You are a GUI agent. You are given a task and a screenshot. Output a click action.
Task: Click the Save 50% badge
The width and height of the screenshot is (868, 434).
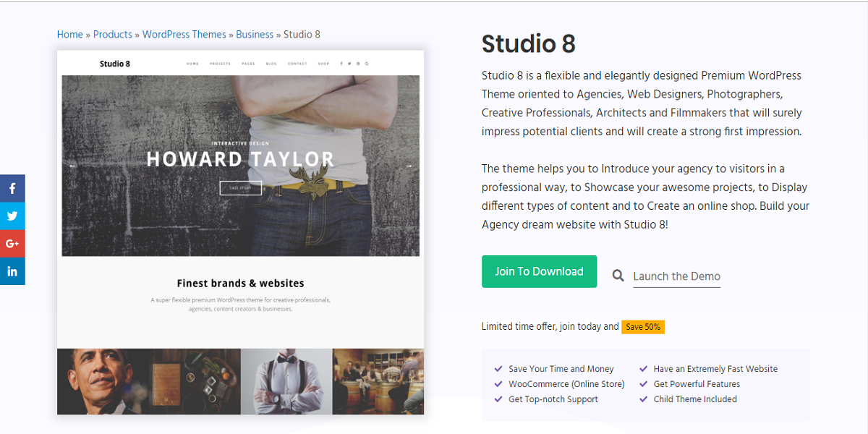(643, 327)
